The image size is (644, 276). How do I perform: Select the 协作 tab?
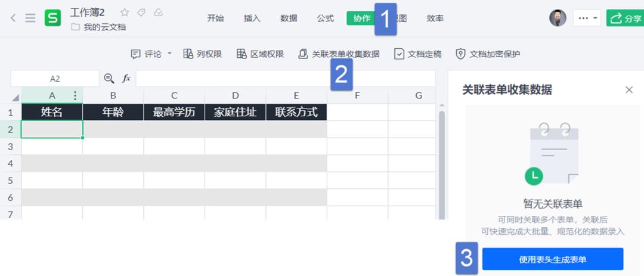[362, 18]
